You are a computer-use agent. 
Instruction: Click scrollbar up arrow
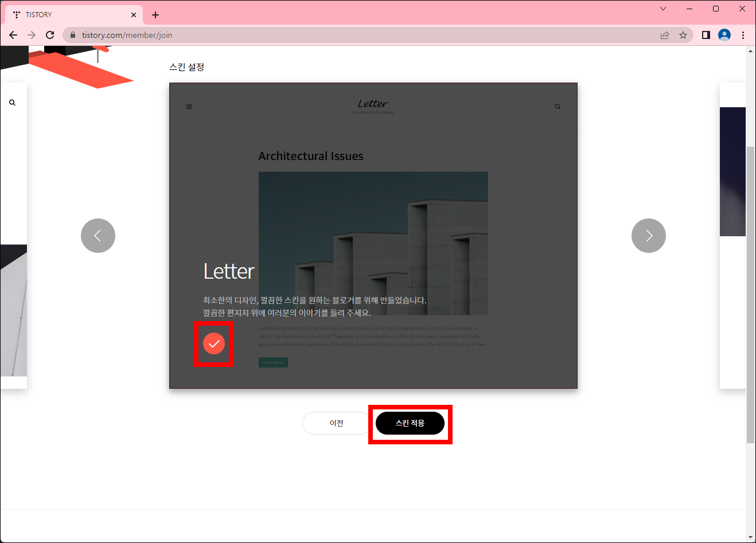tap(750, 51)
